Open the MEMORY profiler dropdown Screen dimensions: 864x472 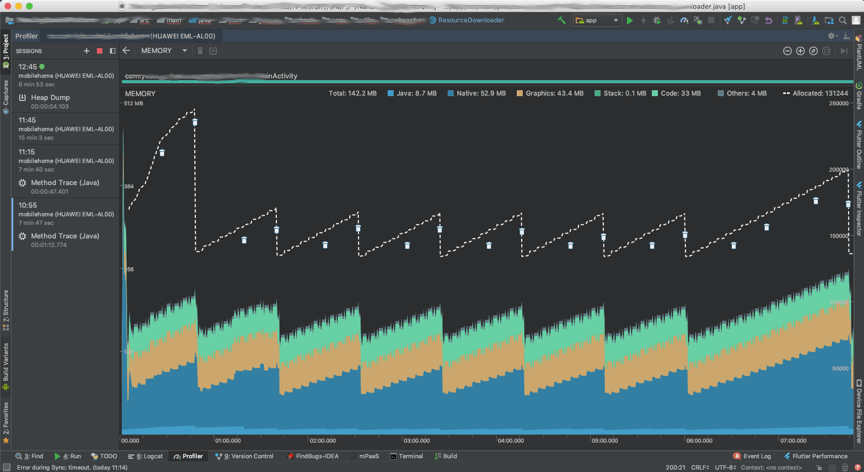tap(163, 51)
